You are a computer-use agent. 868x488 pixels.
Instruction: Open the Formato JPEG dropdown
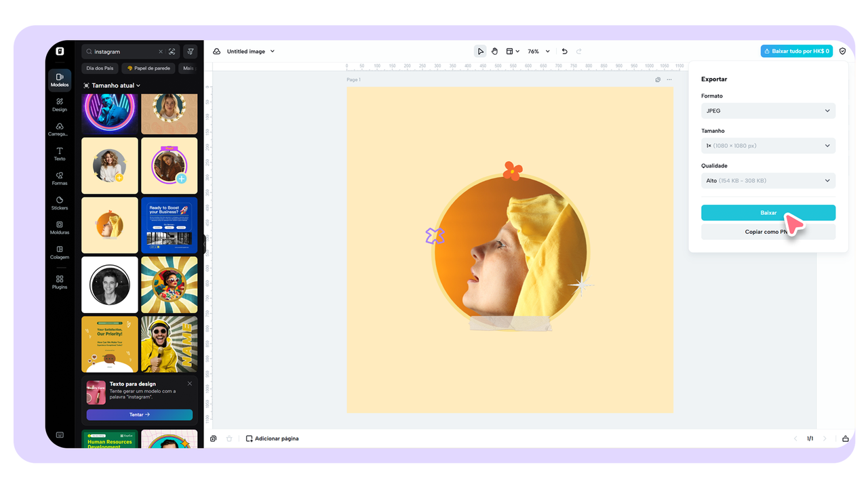pos(768,110)
